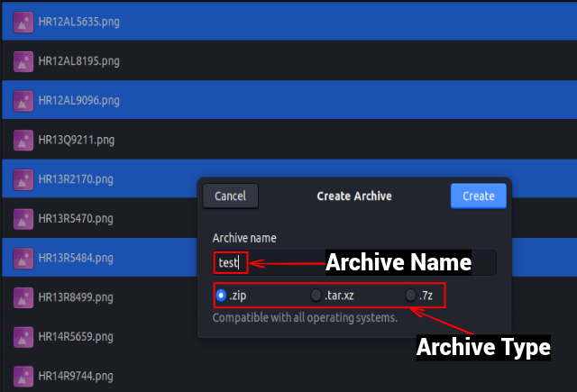
Task: Select the HR14R5659.png file name
Action: click(x=76, y=336)
